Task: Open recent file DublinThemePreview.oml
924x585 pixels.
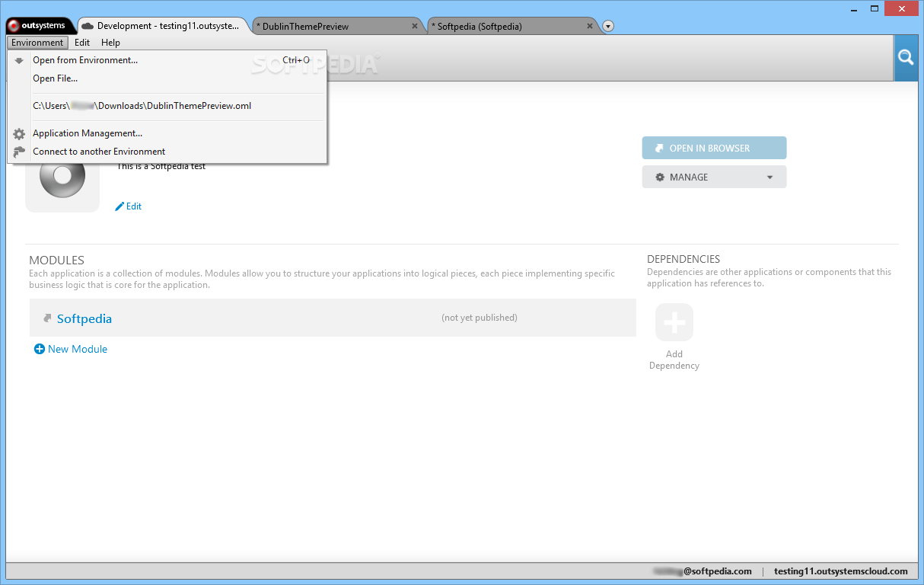Action: [167, 106]
